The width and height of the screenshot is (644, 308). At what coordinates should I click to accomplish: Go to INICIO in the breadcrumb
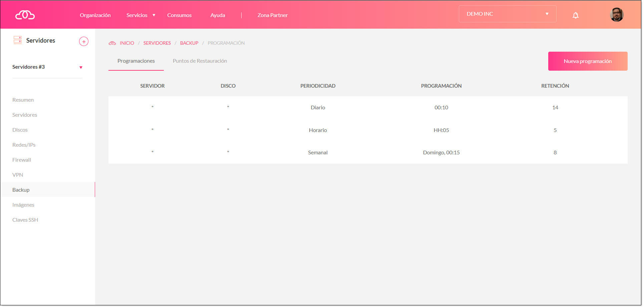tap(127, 43)
